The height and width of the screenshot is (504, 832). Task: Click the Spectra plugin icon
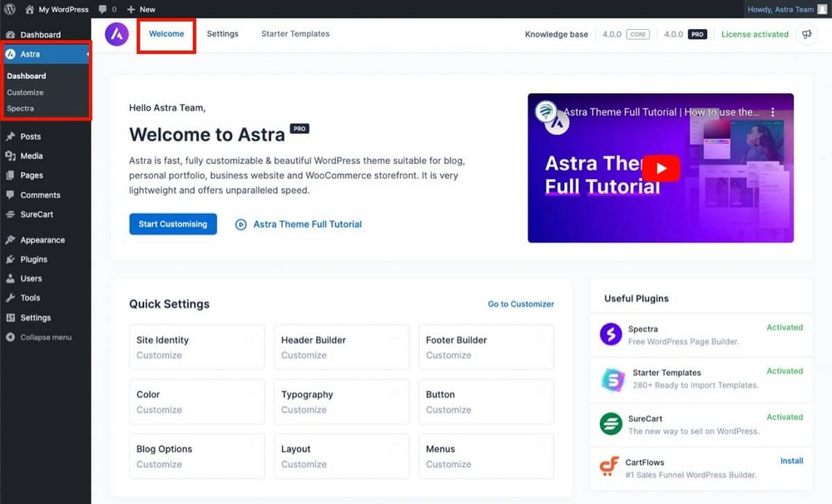coord(611,334)
